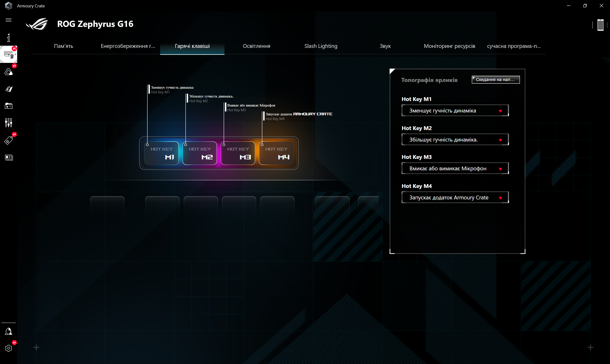Expand the Hot Key M3 microphone dropdown
The width and height of the screenshot is (610, 364).
[455, 168]
